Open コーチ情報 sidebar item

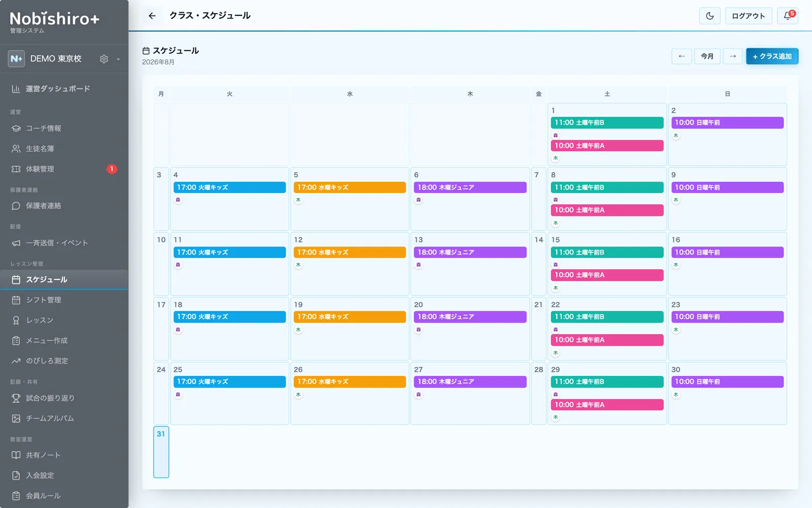pyautogui.click(x=64, y=129)
